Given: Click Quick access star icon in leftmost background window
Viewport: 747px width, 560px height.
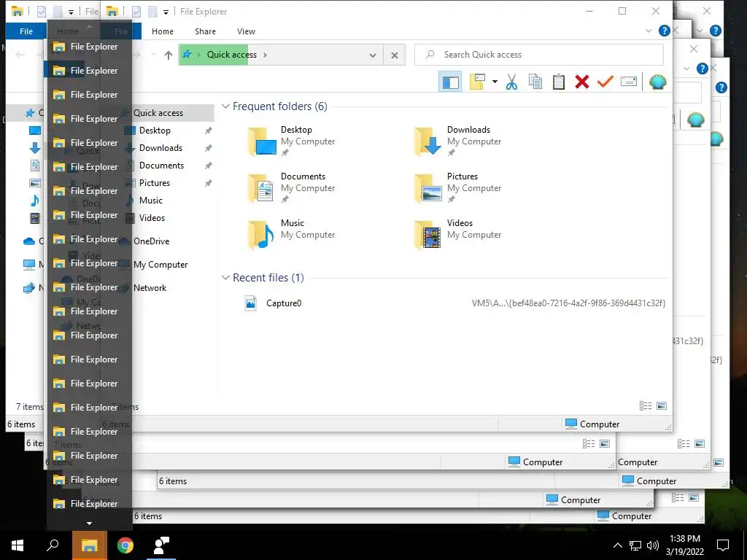Looking at the screenshot, I should (x=30, y=113).
